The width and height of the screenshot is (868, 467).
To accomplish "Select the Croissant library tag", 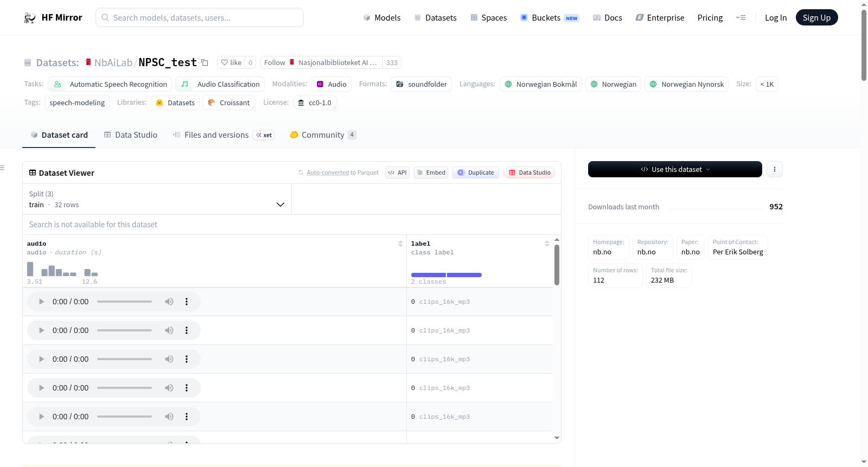I will coord(229,103).
